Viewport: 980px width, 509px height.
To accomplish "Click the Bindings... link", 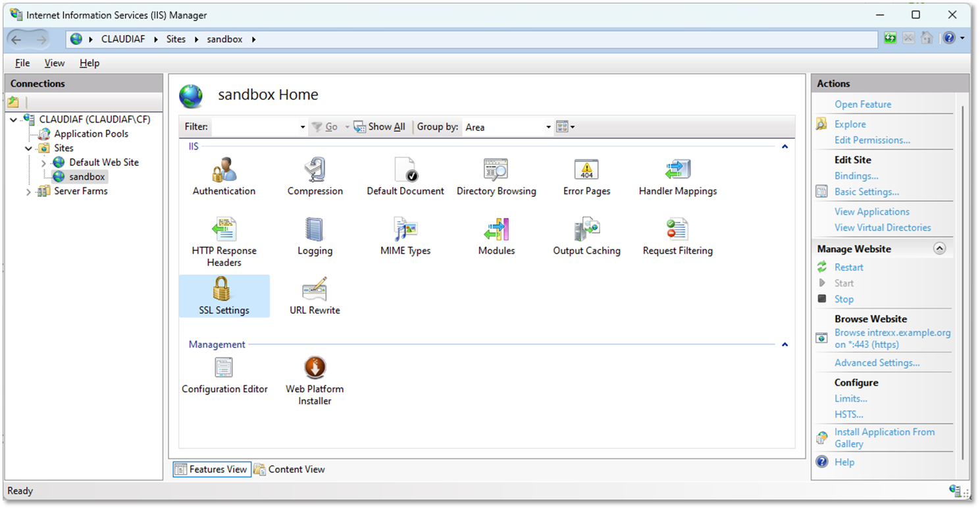I will click(x=856, y=176).
